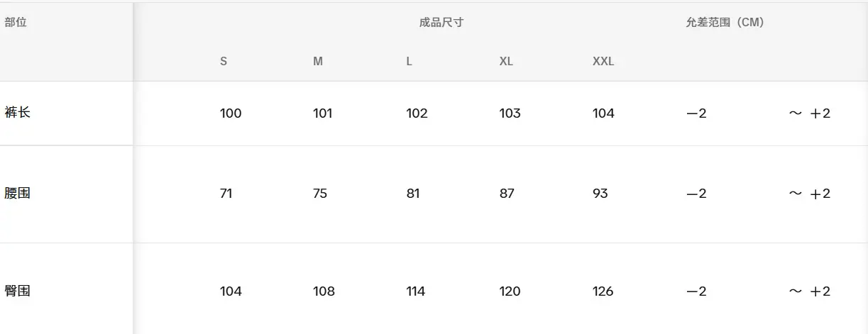
Task: Click the 腰围 value 87 for size XL
Action: [507, 194]
